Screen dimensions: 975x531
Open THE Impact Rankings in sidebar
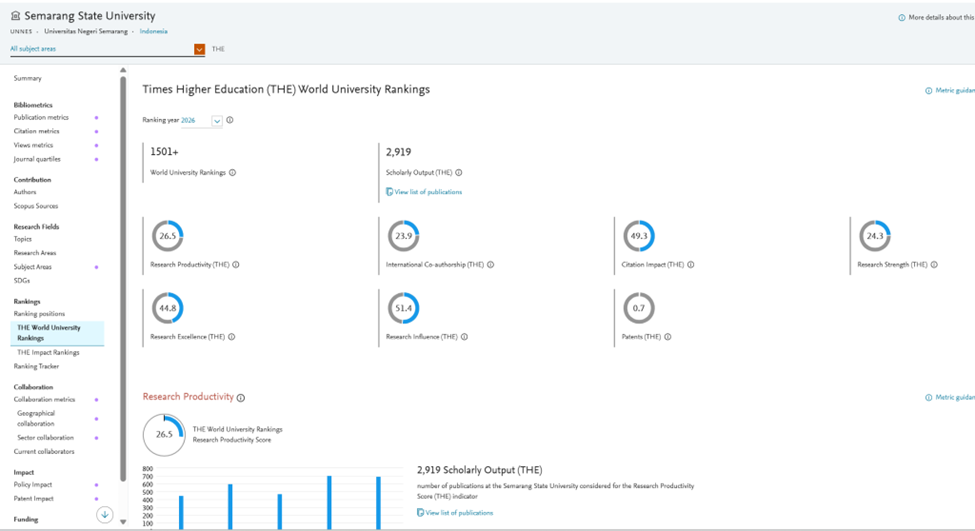pyautogui.click(x=48, y=353)
